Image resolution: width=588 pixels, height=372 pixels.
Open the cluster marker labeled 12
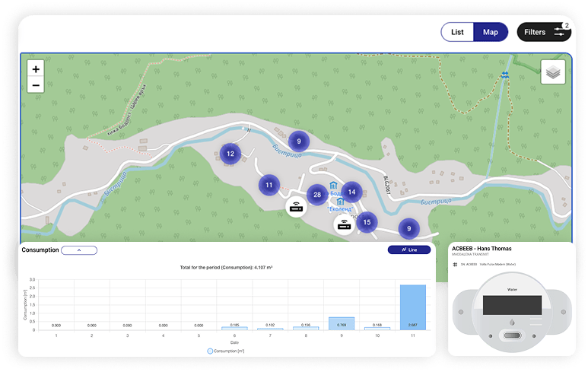[230, 154]
